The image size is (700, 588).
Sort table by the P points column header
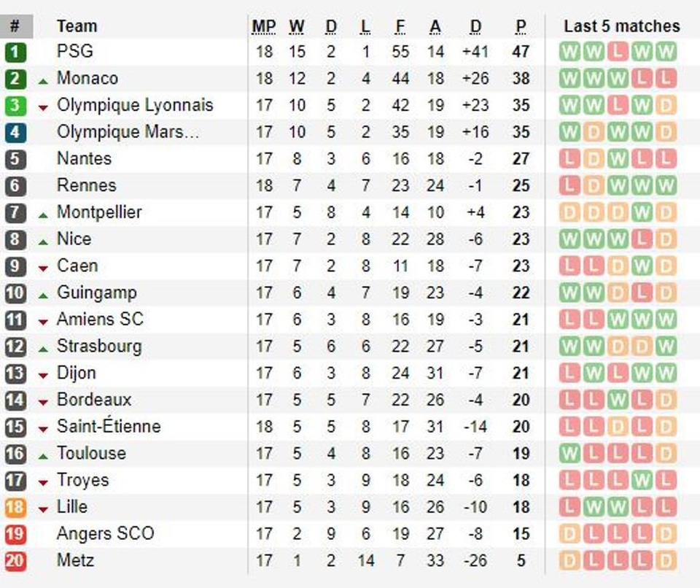point(521,27)
